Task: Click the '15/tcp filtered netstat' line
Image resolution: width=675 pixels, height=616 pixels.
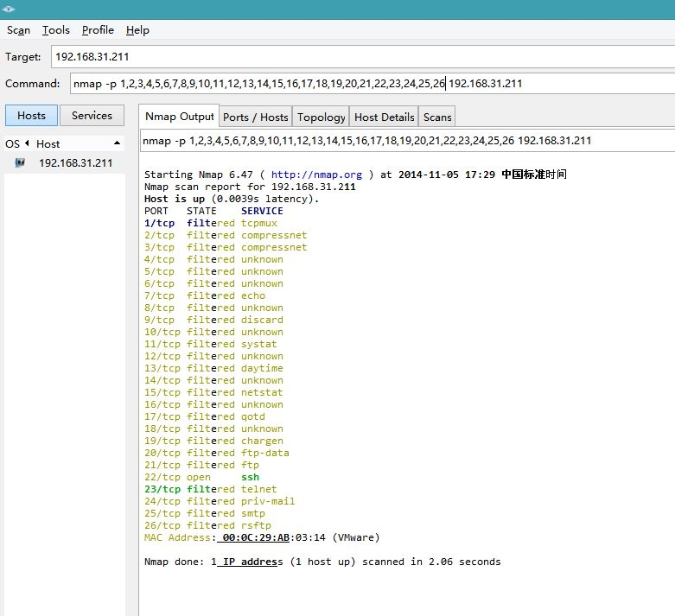Action: pos(214,392)
